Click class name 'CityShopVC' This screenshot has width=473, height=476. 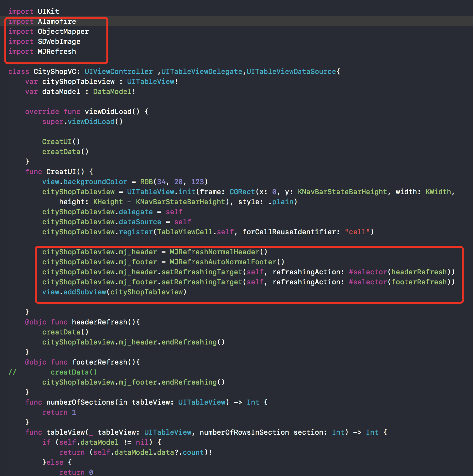(55, 72)
